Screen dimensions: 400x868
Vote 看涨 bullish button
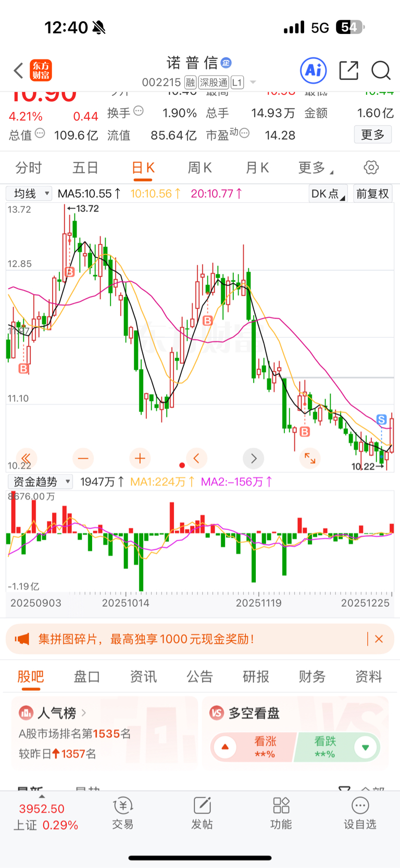(254, 747)
